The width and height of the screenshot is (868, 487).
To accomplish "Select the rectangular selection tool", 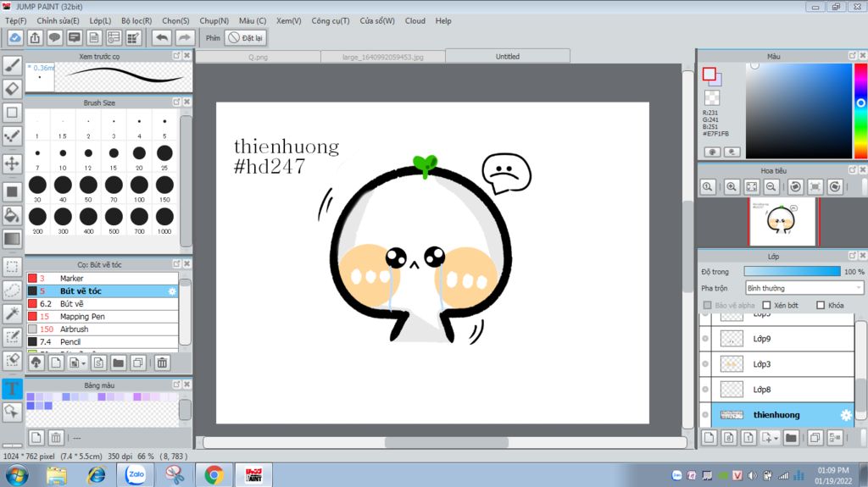I will 12,267.
